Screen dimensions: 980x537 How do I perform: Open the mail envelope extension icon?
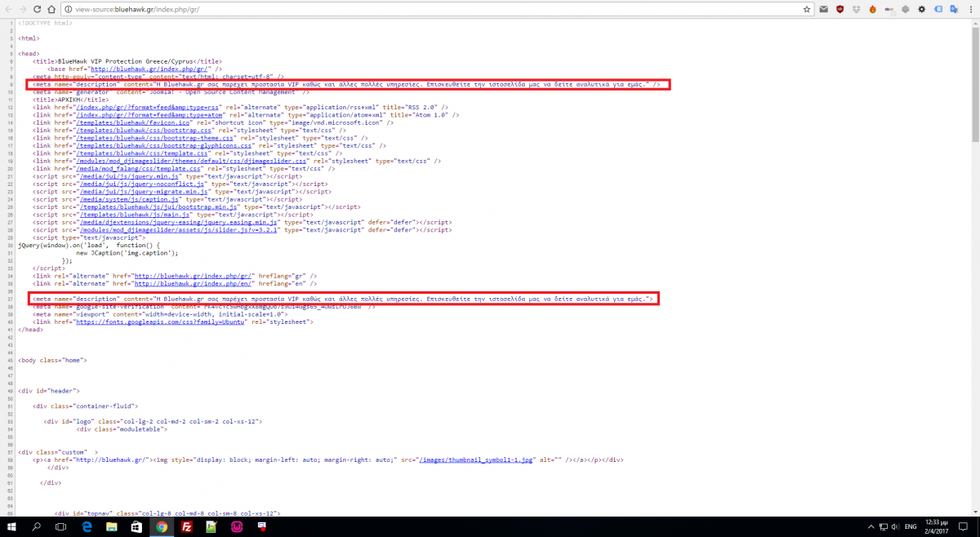(x=823, y=9)
